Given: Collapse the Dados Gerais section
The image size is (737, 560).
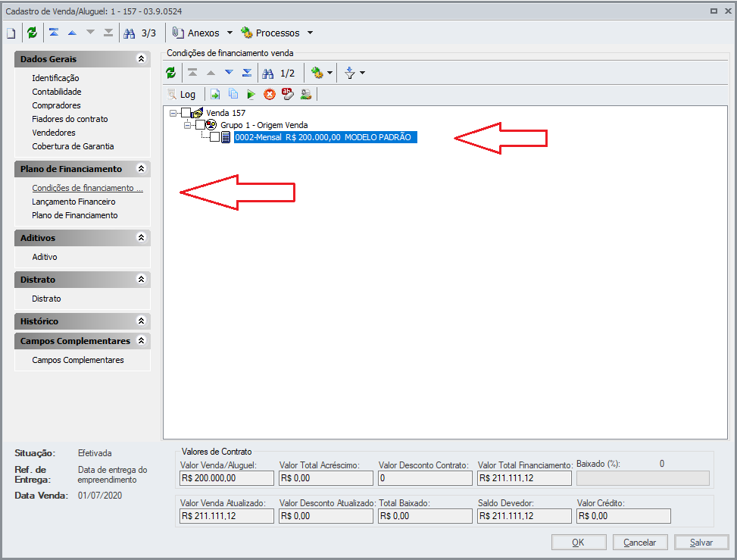Looking at the screenshot, I should pyautogui.click(x=141, y=59).
